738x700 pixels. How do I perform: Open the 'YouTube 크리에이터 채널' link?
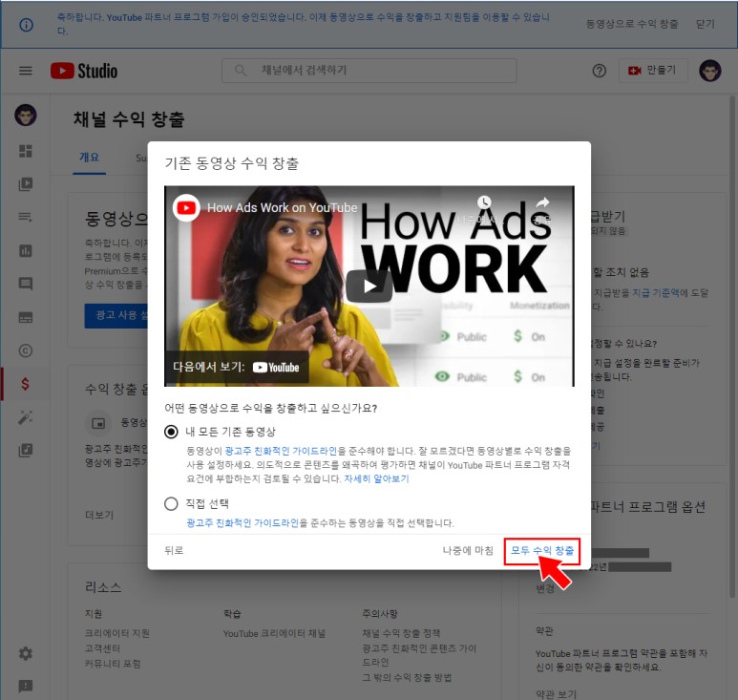click(x=274, y=633)
